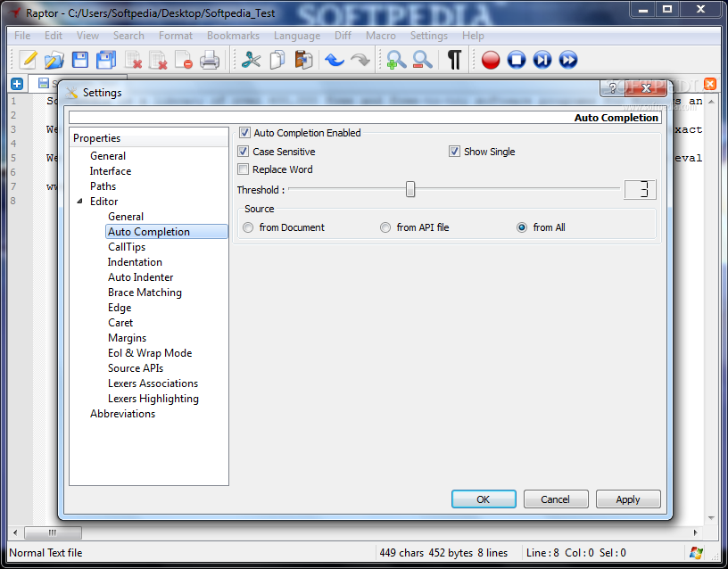Select CallTips under Editor
728x569 pixels.
pos(127,247)
